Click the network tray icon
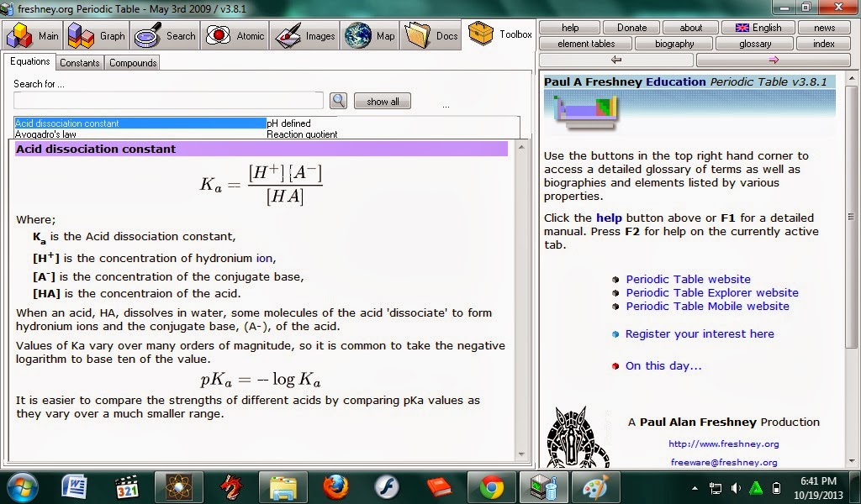861x504 pixels. [716, 487]
